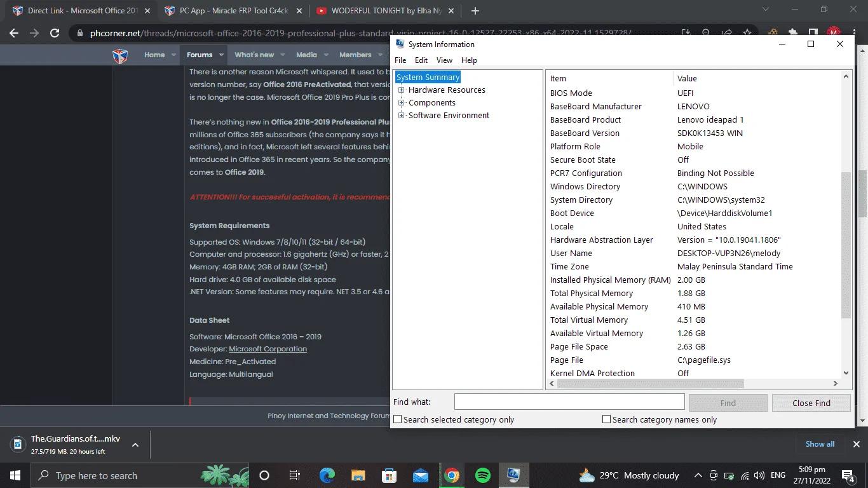Select System Summary in the tree

428,78
